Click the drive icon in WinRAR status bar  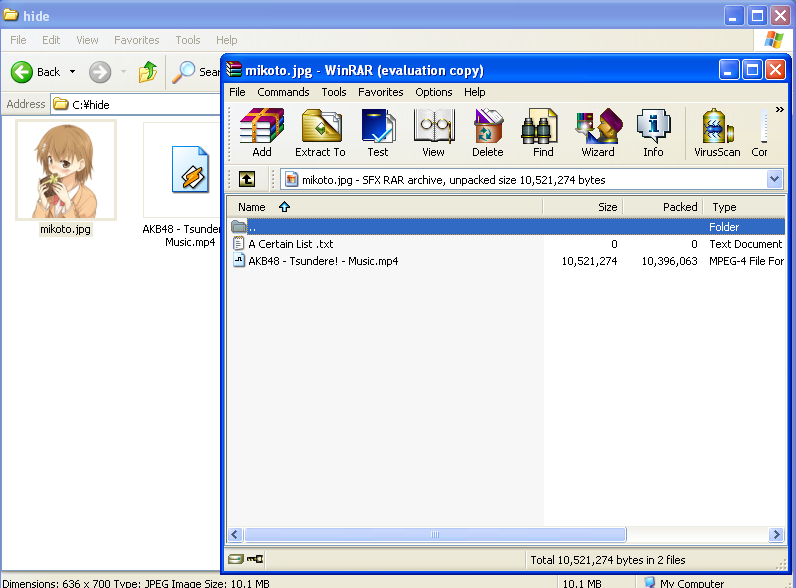[236, 560]
